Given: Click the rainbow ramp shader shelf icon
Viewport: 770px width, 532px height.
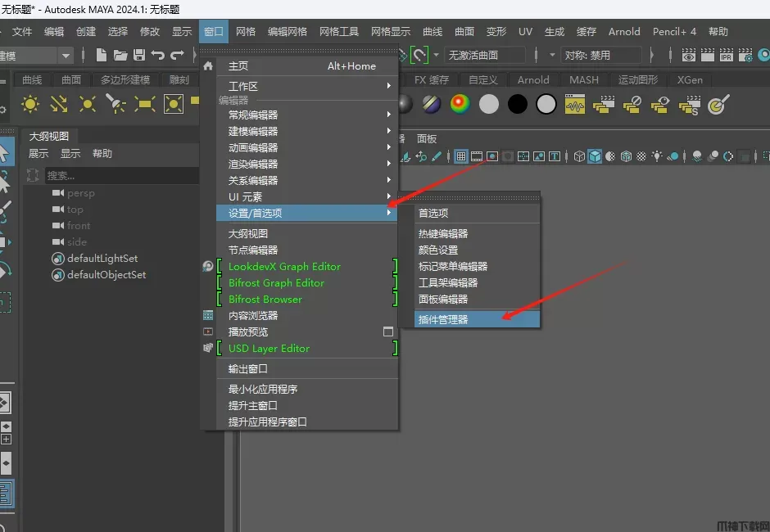Looking at the screenshot, I should click(x=460, y=105).
